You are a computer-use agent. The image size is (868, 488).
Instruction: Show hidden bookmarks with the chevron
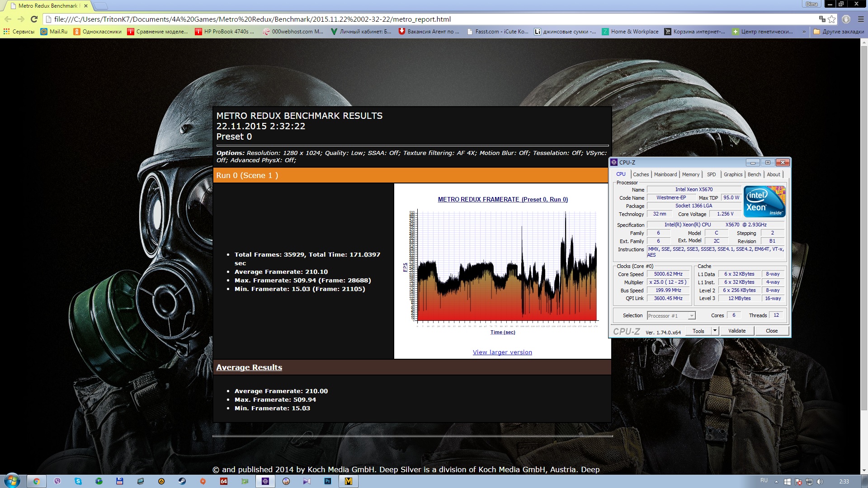[804, 32]
